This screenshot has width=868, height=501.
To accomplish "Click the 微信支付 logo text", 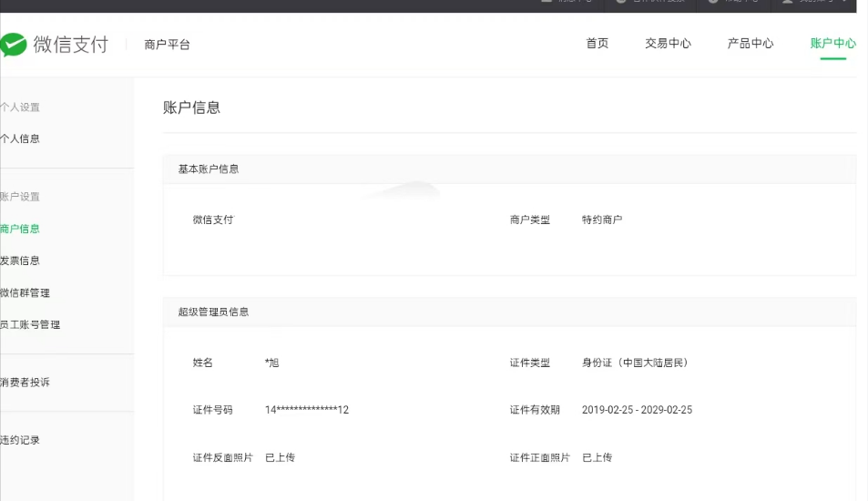I will point(71,45).
